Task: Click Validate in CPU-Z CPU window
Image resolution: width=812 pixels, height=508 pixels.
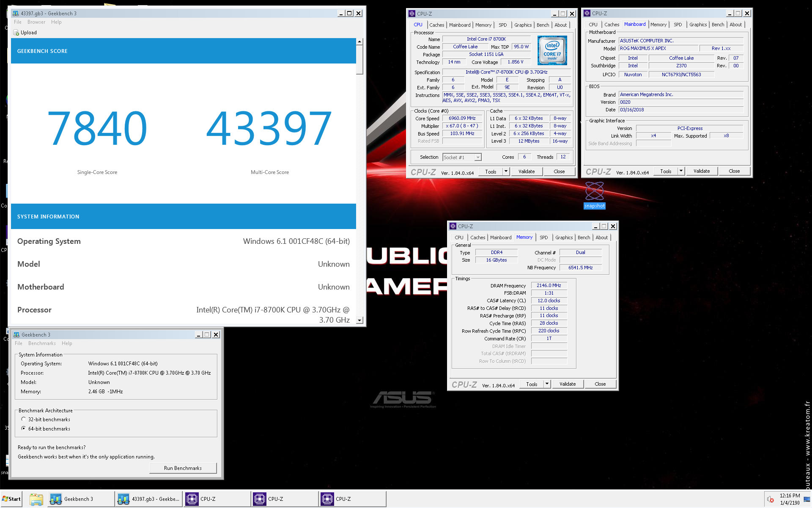Action: 527,171
